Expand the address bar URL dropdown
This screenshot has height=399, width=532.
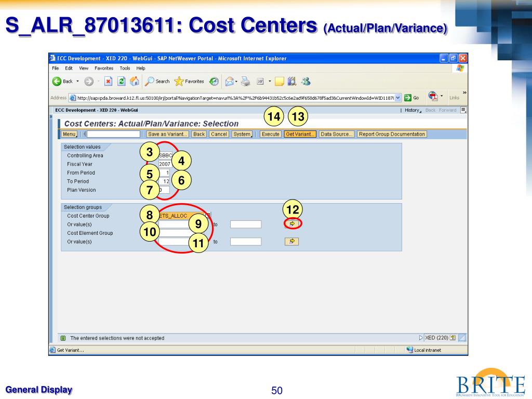pyautogui.click(x=398, y=98)
